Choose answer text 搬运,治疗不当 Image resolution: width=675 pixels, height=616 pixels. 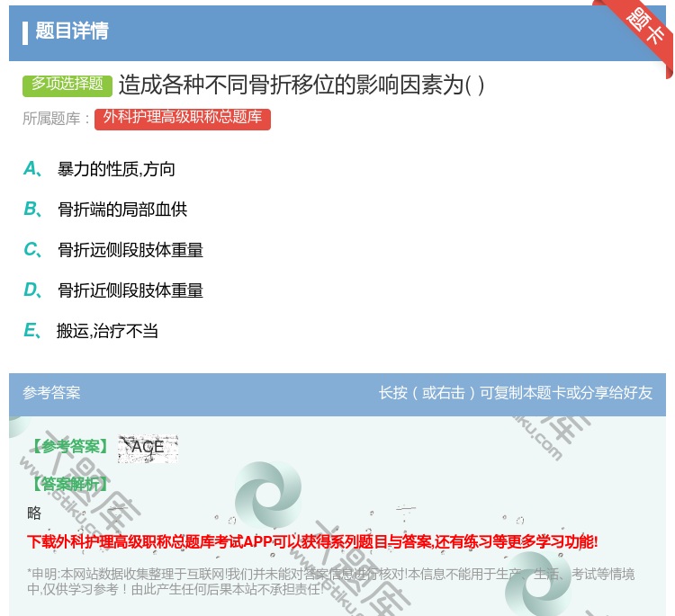107,331
